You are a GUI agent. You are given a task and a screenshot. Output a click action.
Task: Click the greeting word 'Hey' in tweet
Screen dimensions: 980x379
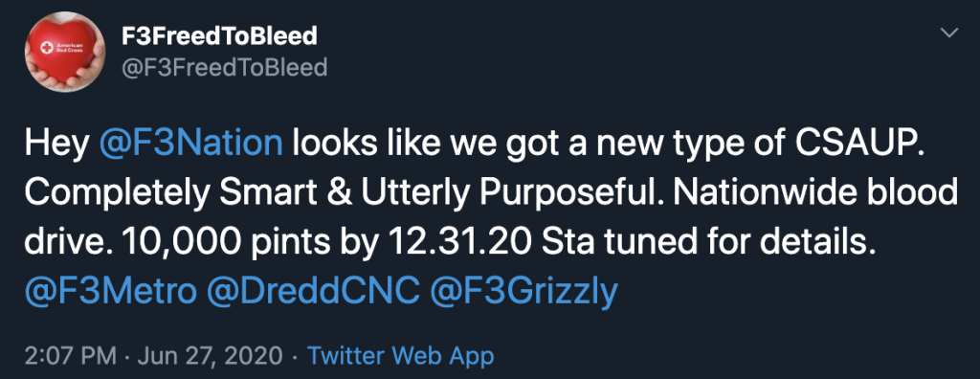(56, 145)
